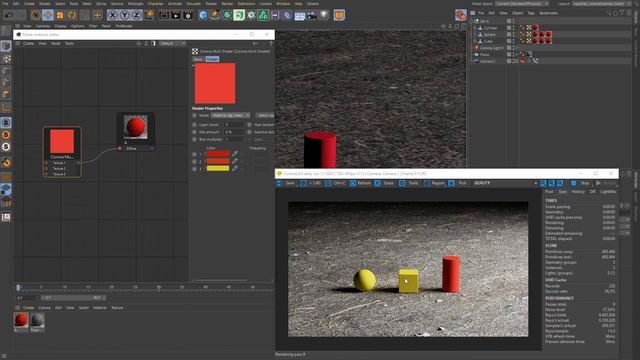Screen dimensions: 640x360
Task: Click the Camera object icon
Action: (x=311, y=16)
